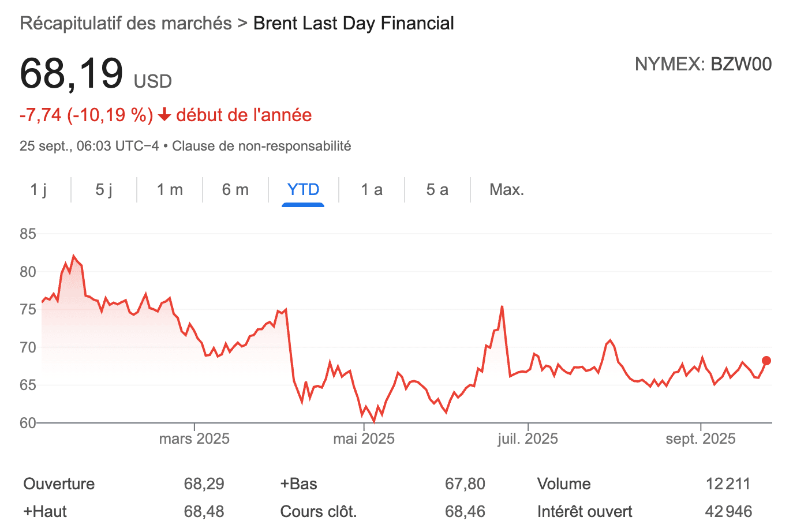This screenshot has height=532, width=793.
Task: Click the NYMEX: BZW00 ticker label
Action: (703, 64)
